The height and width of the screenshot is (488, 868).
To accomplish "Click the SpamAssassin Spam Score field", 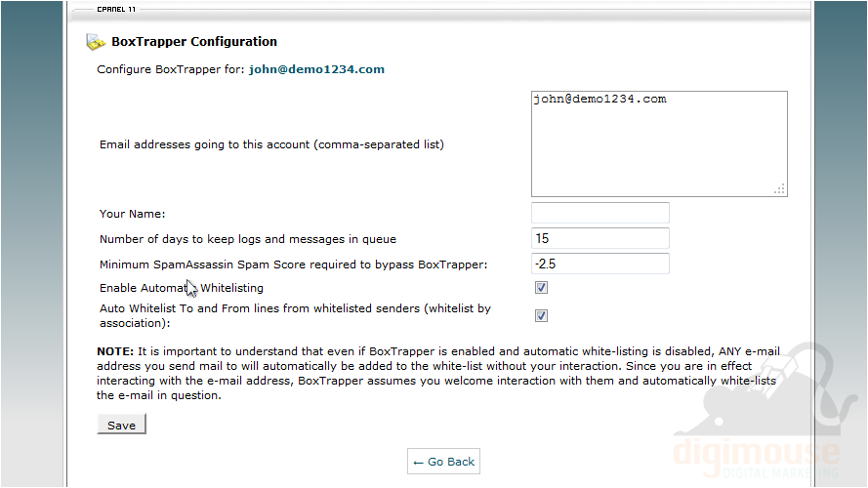I will click(x=600, y=264).
